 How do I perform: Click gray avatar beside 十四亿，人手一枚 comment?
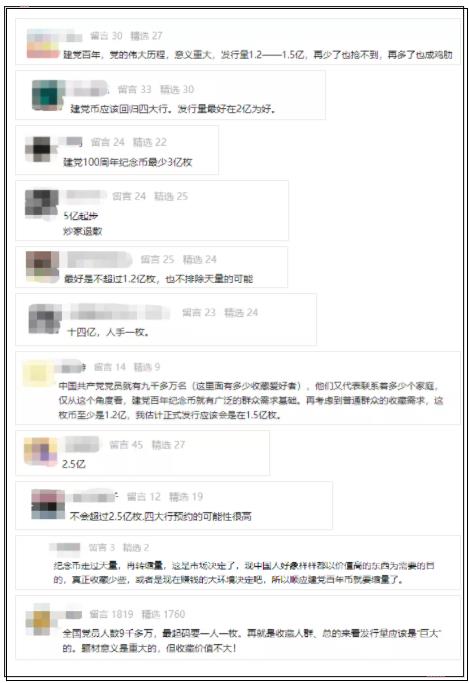(x=45, y=319)
